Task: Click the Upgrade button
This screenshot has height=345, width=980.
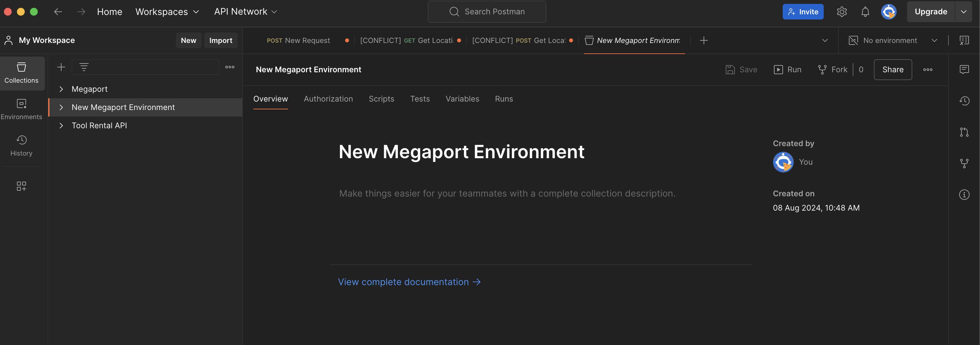Action: [931, 12]
